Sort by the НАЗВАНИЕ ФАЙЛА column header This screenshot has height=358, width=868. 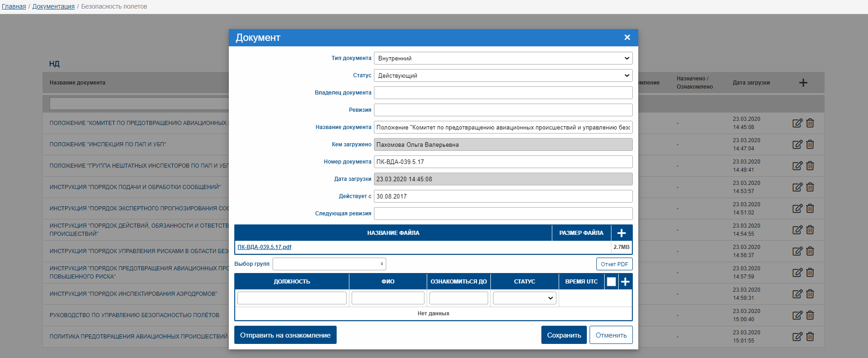pos(393,233)
